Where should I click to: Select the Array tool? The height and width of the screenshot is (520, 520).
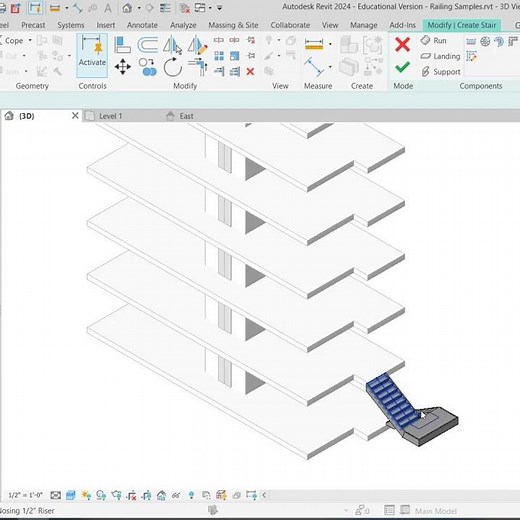tap(219, 56)
